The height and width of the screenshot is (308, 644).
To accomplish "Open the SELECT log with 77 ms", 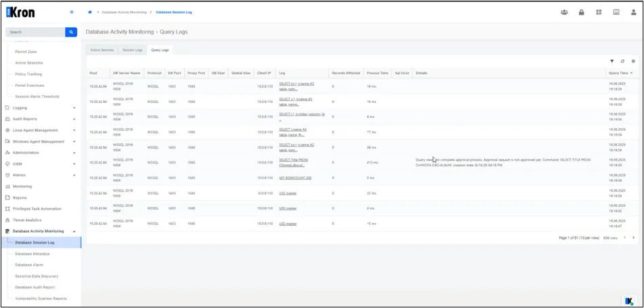I will [x=293, y=132].
